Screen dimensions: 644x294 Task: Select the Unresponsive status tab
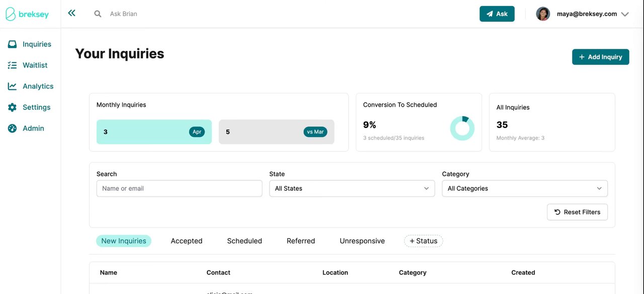click(362, 241)
